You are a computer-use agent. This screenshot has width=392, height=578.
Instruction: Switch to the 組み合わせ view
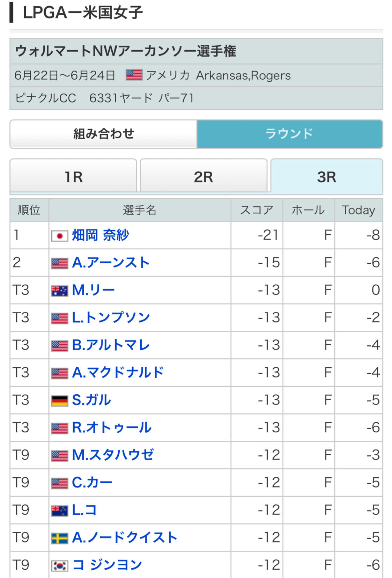pos(104,134)
